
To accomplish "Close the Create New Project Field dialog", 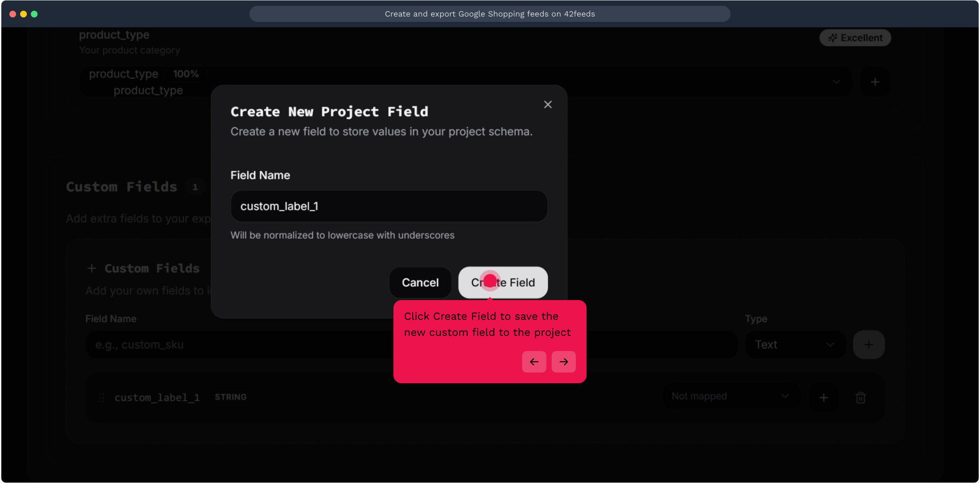I will point(548,105).
